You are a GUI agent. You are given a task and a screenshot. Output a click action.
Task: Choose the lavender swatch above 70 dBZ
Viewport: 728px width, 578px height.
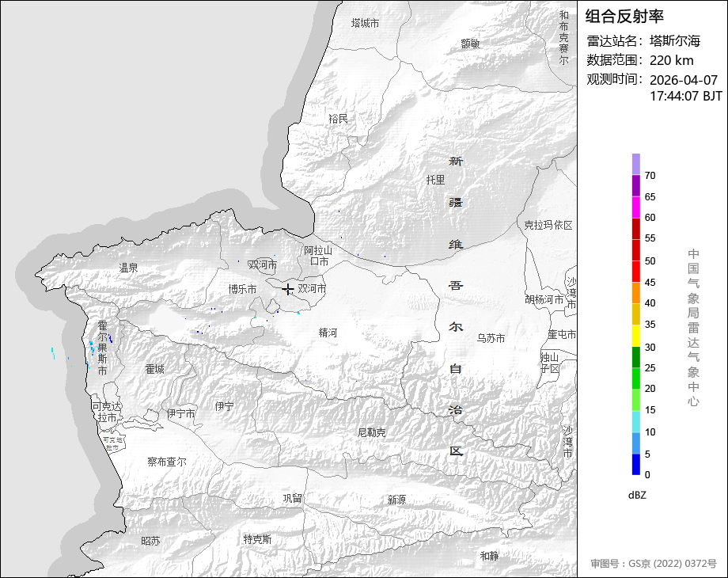(636, 164)
